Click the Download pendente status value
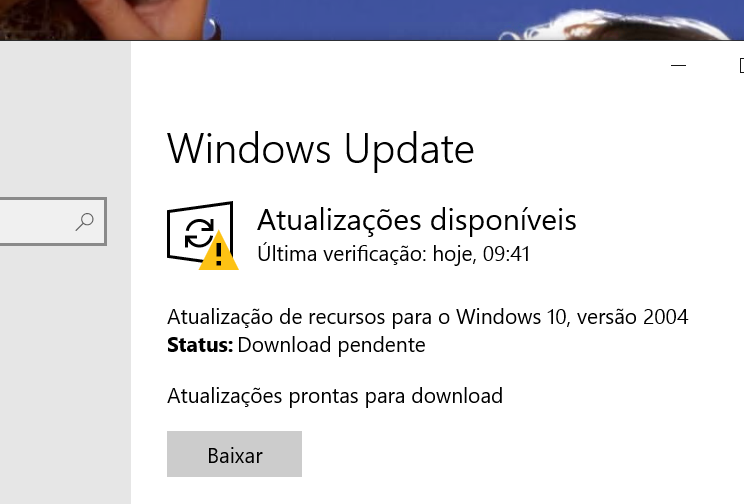 click(x=331, y=345)
